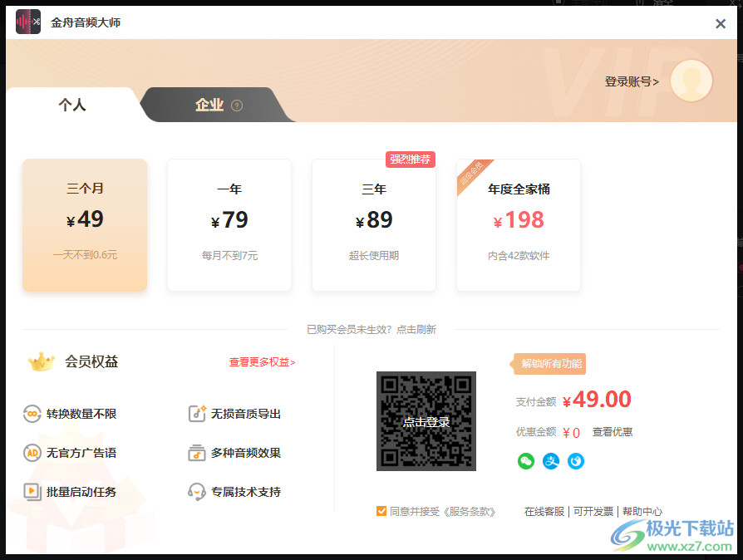743x560 pixels.
Task: Select the 一年 ¥79 plan card
Action: click(x=229, y=225)
